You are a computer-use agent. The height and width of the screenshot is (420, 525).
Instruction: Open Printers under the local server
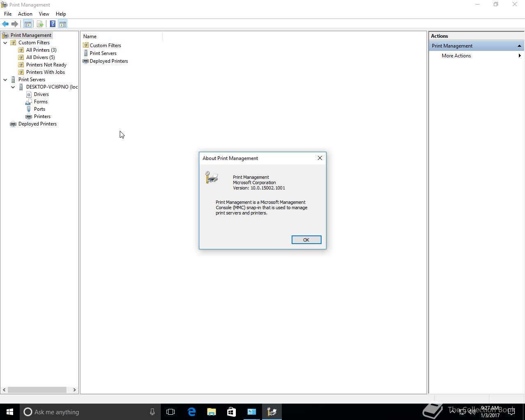[x=42, y=116]
